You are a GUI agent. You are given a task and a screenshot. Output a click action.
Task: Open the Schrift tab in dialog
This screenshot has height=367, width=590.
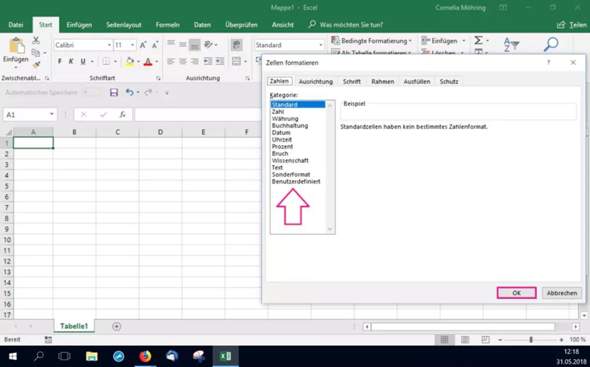(352, 81)
